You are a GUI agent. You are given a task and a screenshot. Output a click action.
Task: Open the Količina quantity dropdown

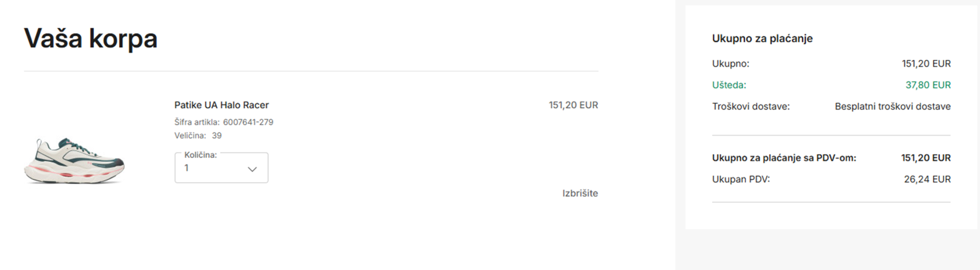coord(221,168)
